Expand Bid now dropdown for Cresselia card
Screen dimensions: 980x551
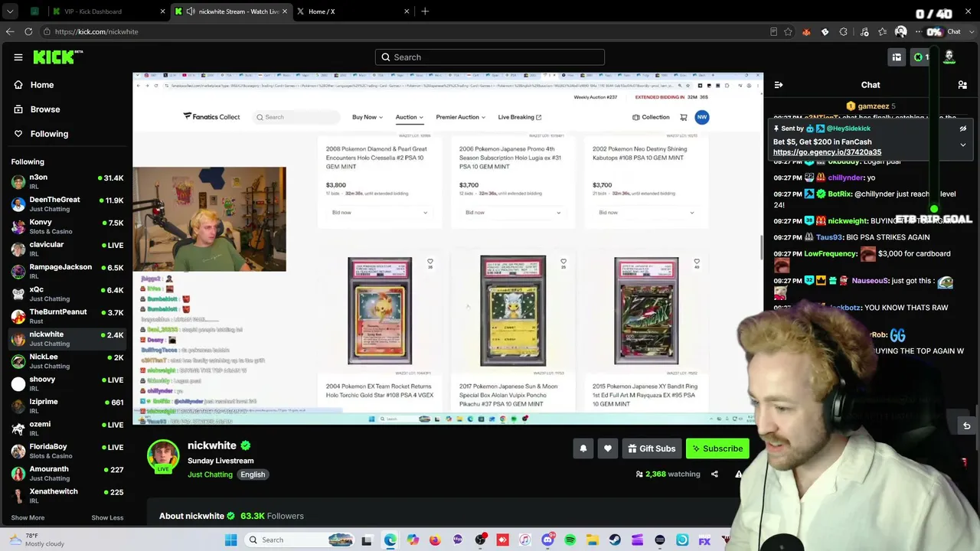tap(380, 212)
